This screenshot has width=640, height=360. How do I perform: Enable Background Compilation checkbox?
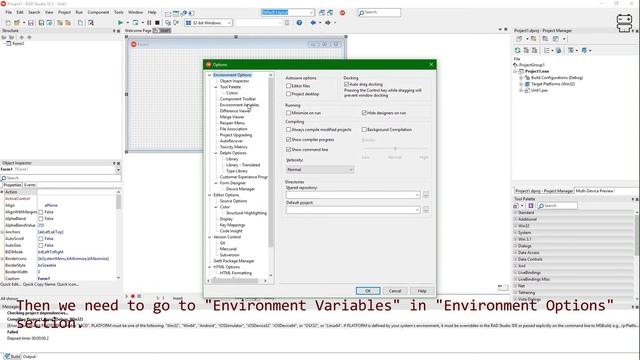coord(364,129)
